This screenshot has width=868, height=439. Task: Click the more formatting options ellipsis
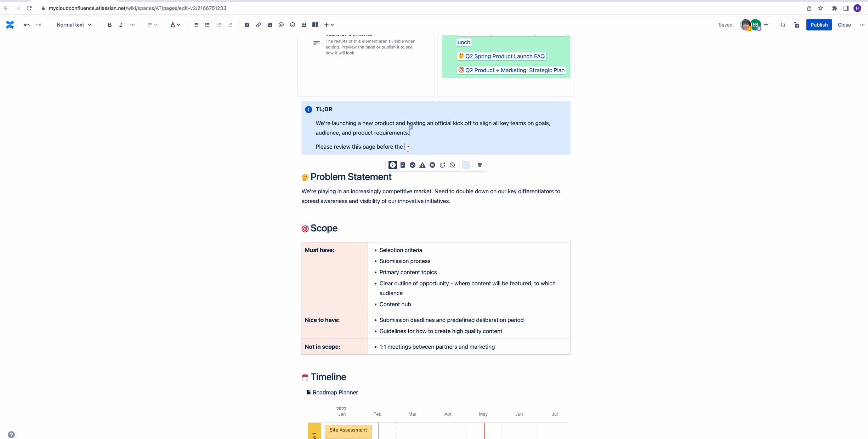[133, 25]
